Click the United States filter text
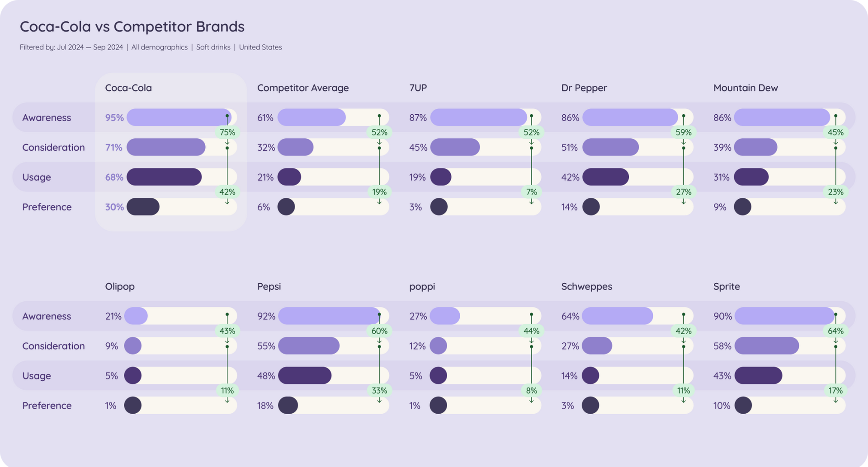This screenshot has height=467, width=868. pyautogui.click(x=260, y=47)
